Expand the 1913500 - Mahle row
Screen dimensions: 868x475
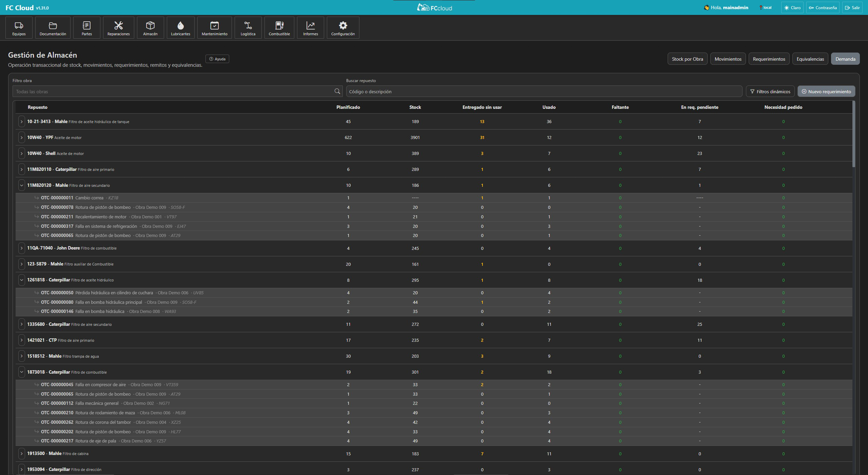tap(21, 453)
